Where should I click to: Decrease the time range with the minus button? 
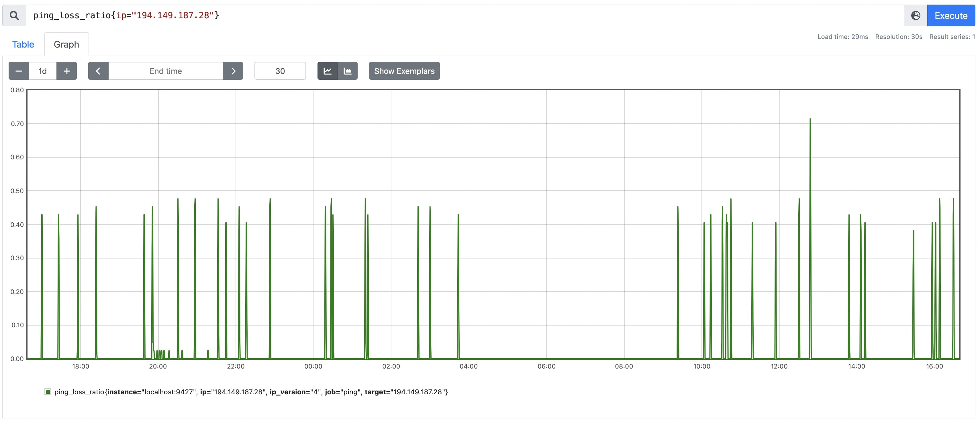(x=19, y=71)
